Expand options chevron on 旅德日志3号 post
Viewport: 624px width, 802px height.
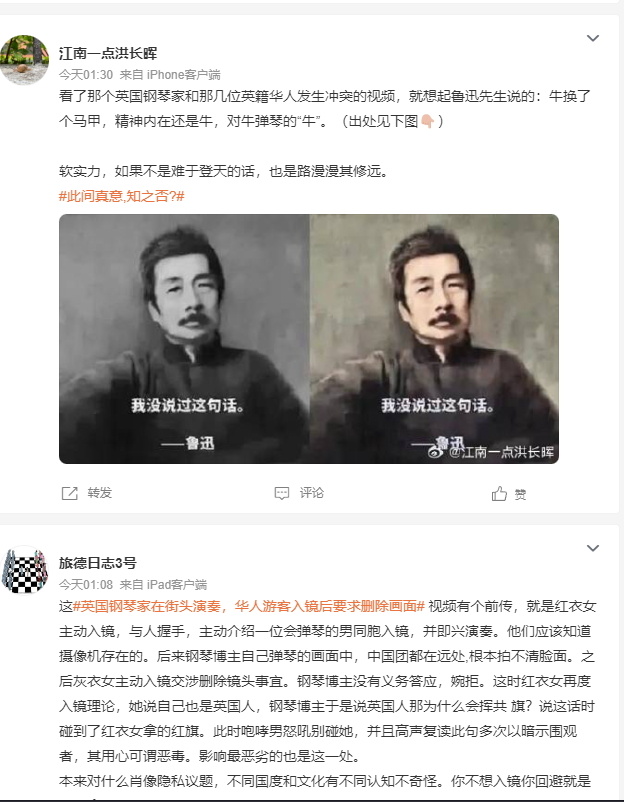tap(593, 548)
